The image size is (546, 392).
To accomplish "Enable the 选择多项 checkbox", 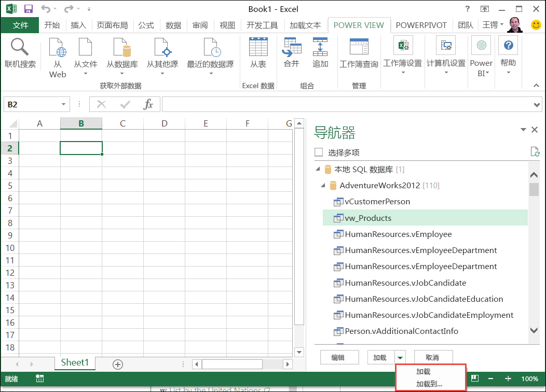I will pyautogui.click(x=319, y=152).
